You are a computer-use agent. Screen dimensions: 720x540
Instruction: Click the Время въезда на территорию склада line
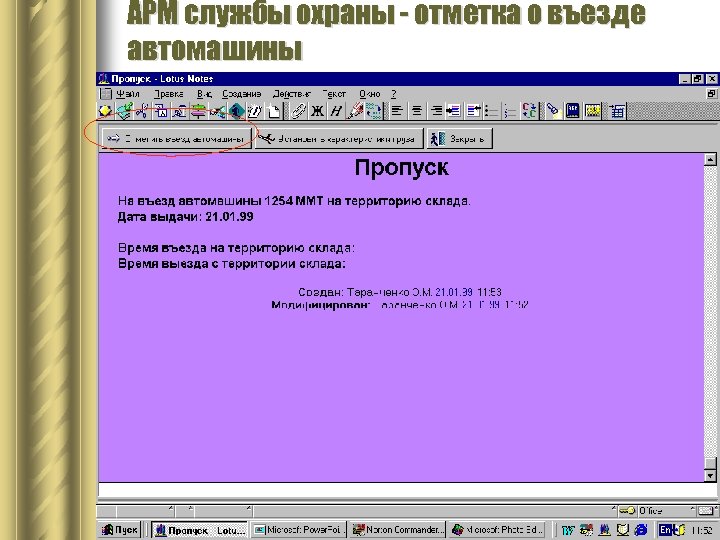[236, 248]
